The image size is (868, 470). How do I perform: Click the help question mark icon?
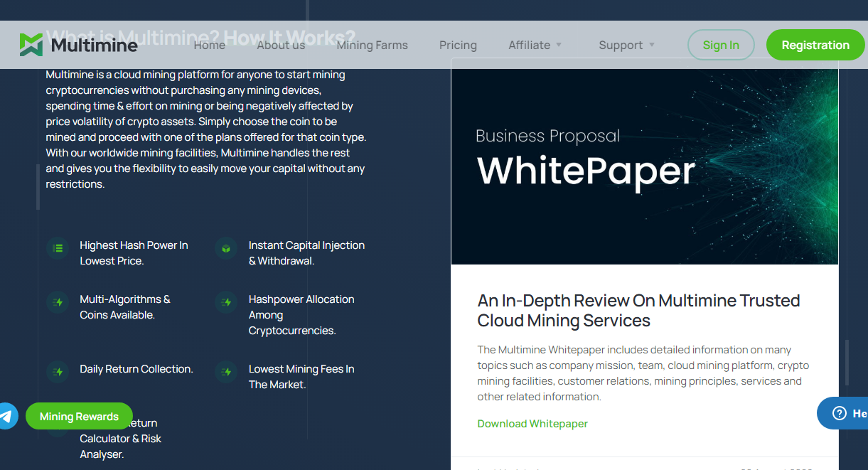(x=839, y=413)
